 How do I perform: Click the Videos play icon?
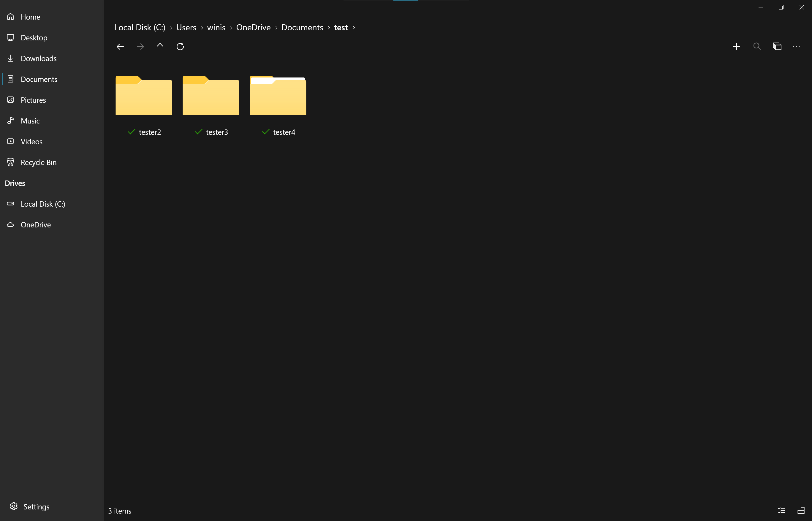[x=10, y=141]
